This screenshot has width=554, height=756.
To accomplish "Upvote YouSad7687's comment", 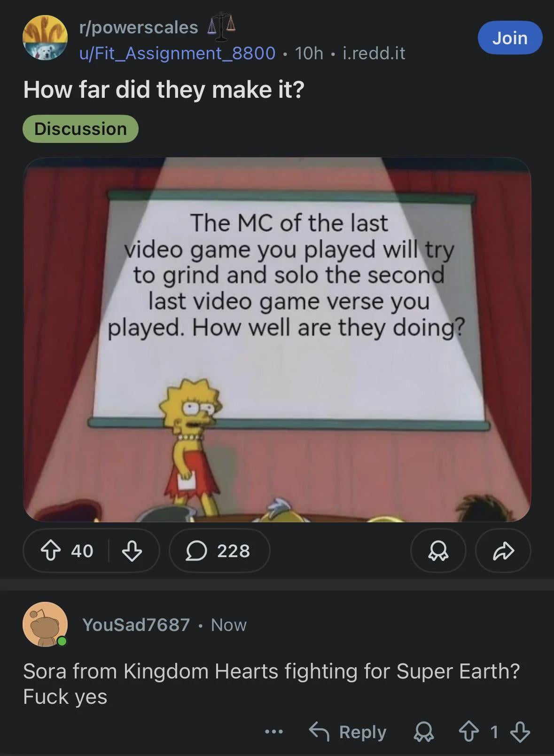I will click(468, 732).
